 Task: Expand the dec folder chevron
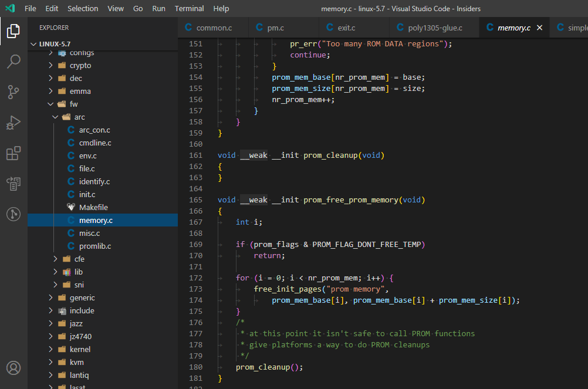coord(50,78)
